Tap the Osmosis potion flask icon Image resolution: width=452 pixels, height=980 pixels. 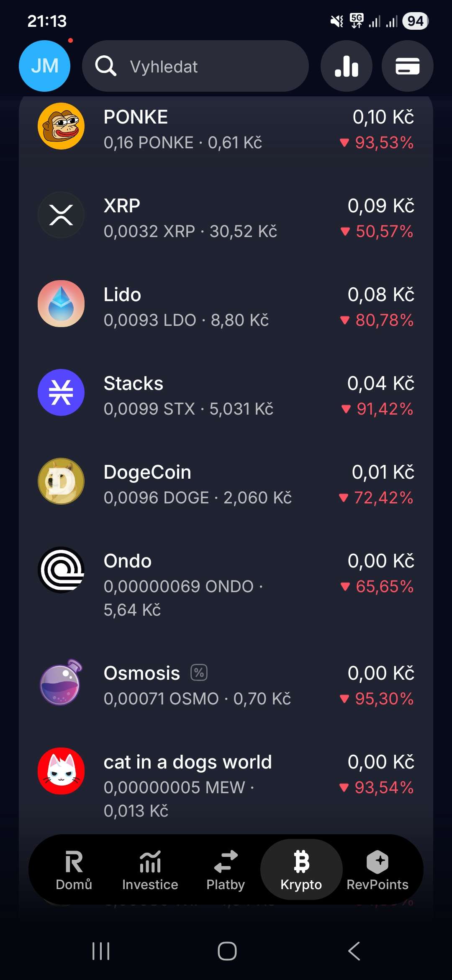(x=61, y=683)
